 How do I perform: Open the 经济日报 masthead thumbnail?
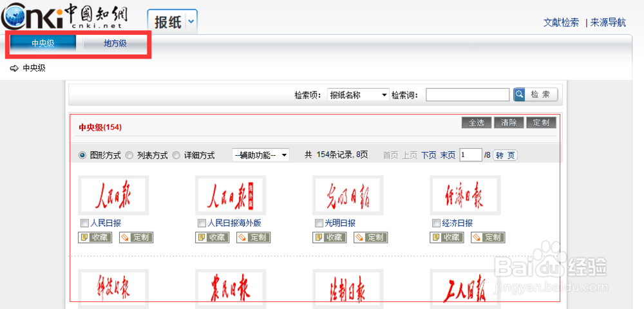465,195
